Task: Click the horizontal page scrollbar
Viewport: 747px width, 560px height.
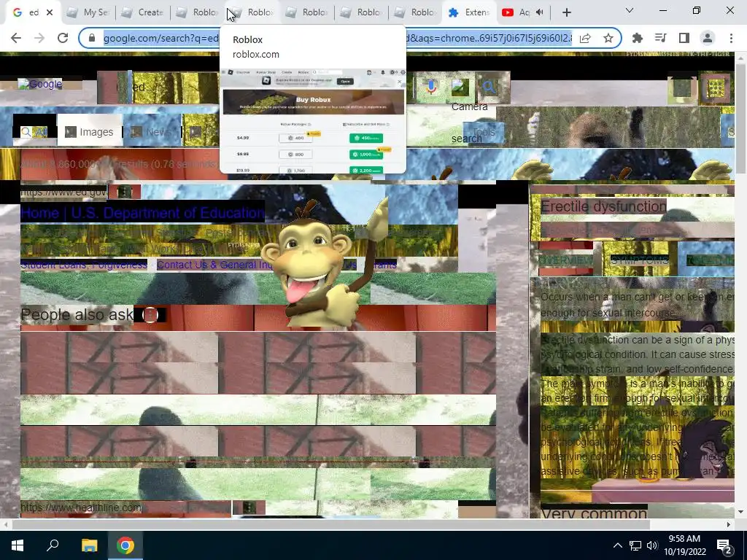Action: 331,524
